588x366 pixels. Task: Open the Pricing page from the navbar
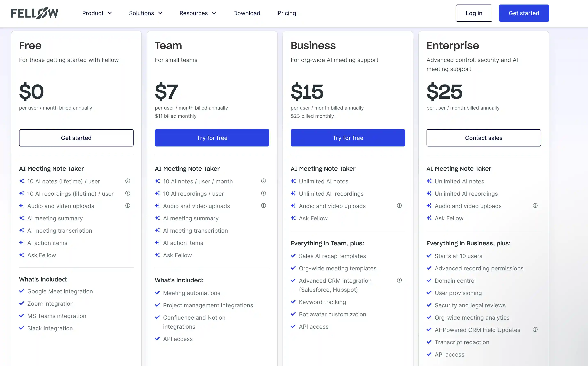pyautogui.click(x=287, y=13)
